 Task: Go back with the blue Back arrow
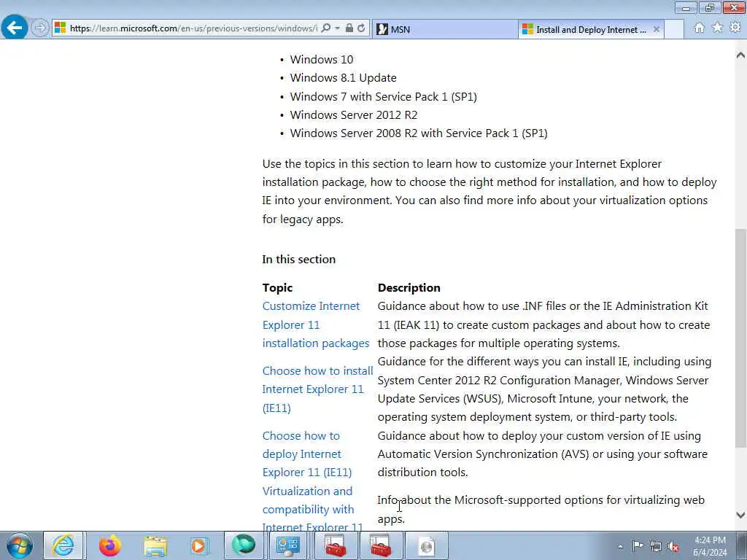(15, 28)
